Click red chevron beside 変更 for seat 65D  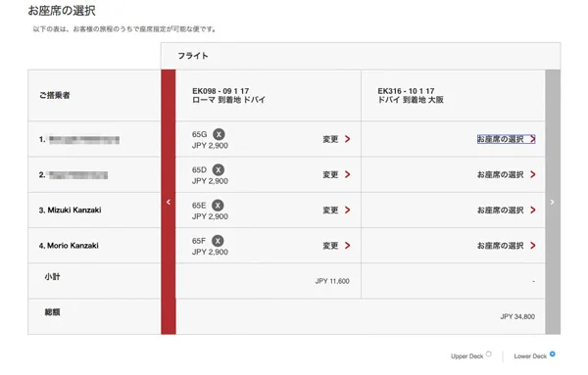[x=347, y=174]
